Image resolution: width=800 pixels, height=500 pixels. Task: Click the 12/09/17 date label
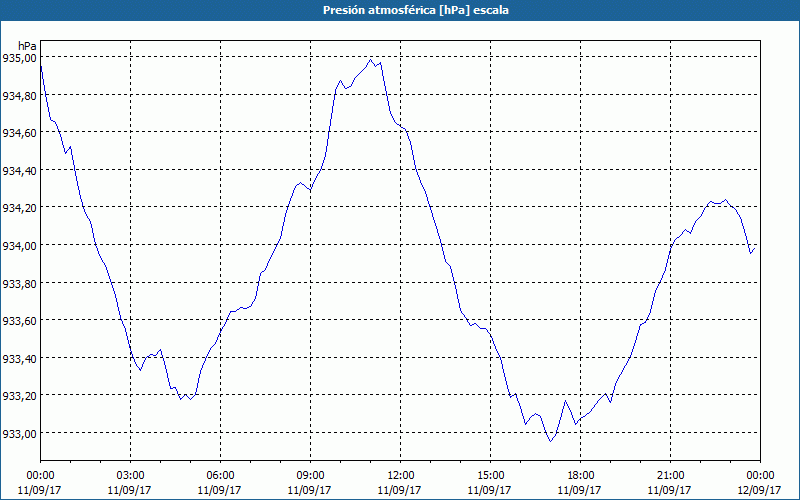pyautogui.click(x=760, y=490)
